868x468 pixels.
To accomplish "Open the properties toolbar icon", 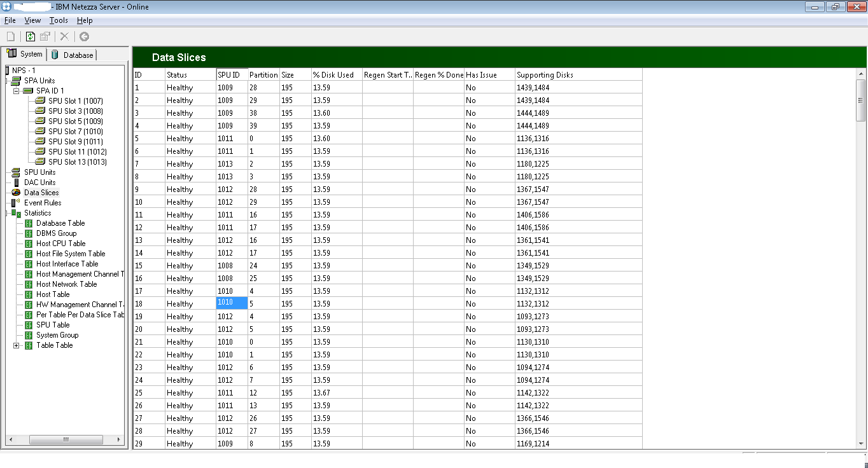I will point(45,37).
